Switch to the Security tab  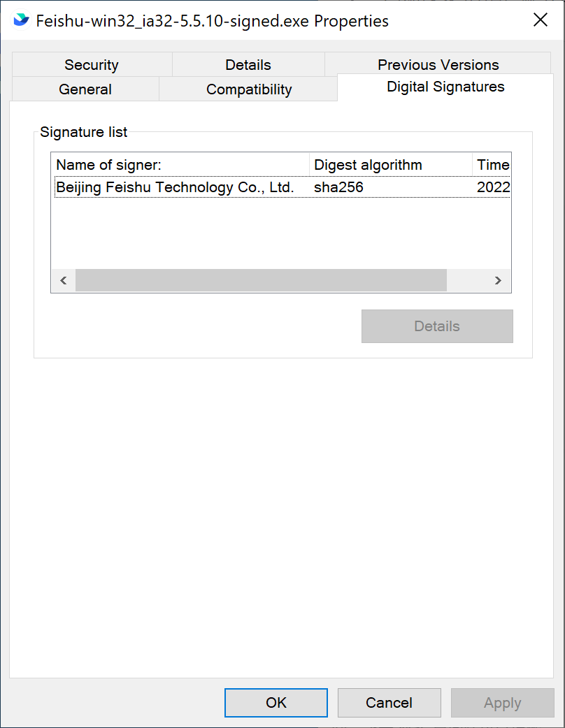pyautogui.click(x=92, y=65)
